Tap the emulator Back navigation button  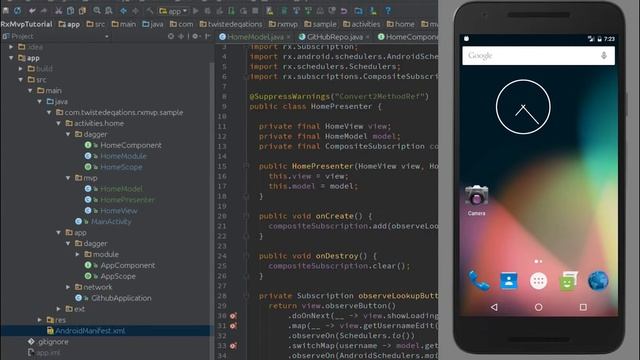tap(494, 307)
